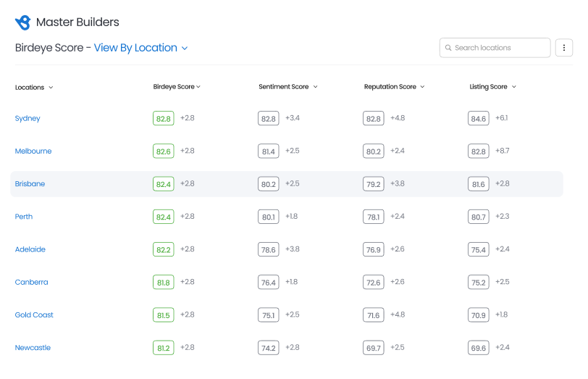Click Sydney's Sentiment Score 82.8 badge
588x379 pixels.
pyautogui.click(x=269, y=118)
